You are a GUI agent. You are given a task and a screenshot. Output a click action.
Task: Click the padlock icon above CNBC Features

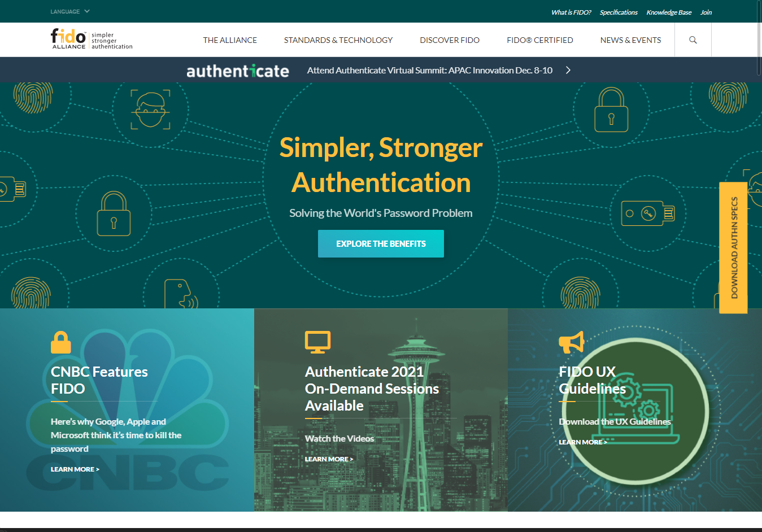[61, 342]
